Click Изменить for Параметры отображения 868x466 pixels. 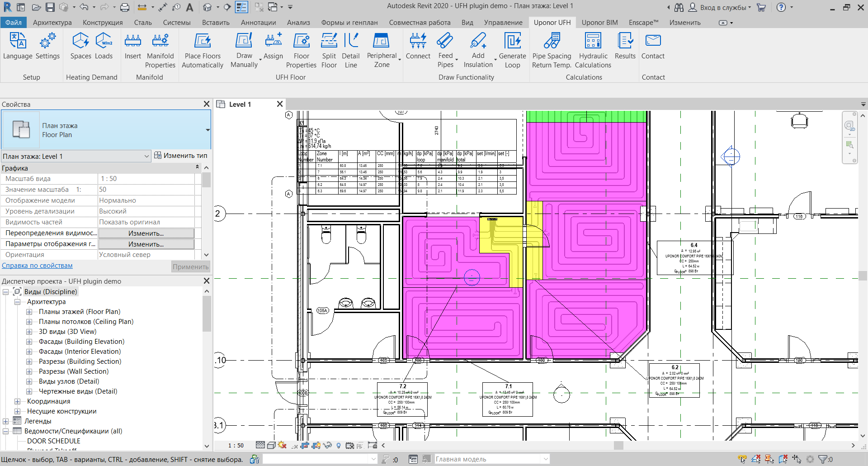pos(146,244)
